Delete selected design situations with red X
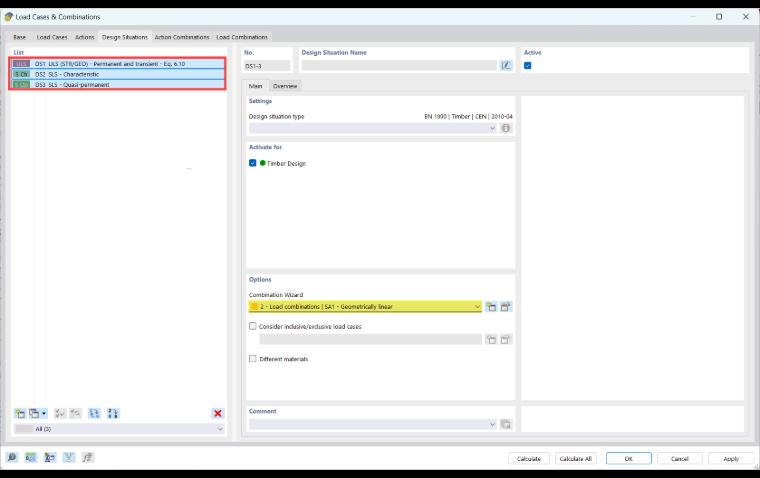760x478 pixels. coord(218,414)
